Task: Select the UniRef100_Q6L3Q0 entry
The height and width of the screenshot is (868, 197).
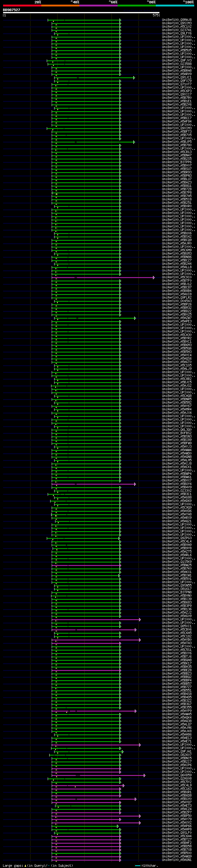Action: [x=177, y=430]
